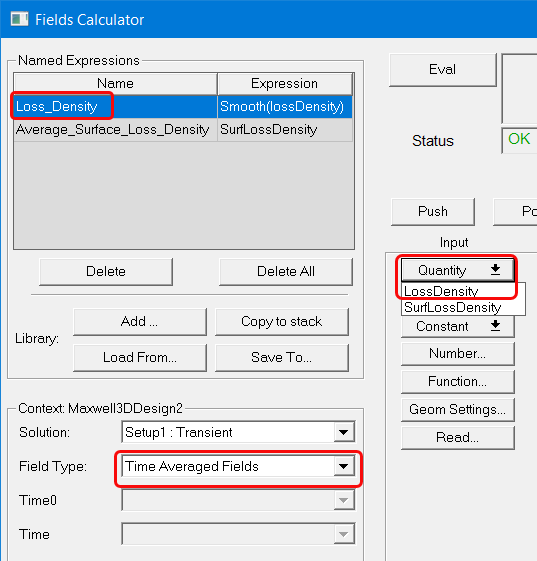Click the Expression column header
537x561 pixels.
[284, 84]
